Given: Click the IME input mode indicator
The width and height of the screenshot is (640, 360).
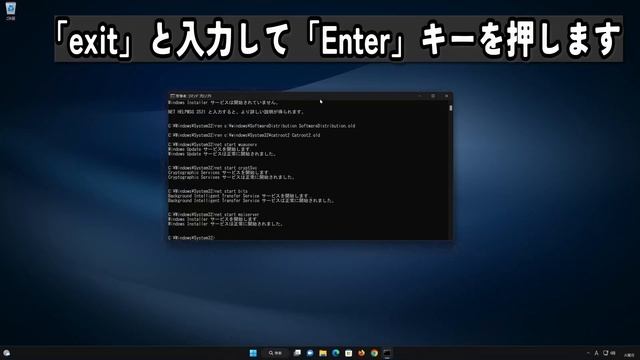Looking at the screenshot, I should tap(596, 353).
